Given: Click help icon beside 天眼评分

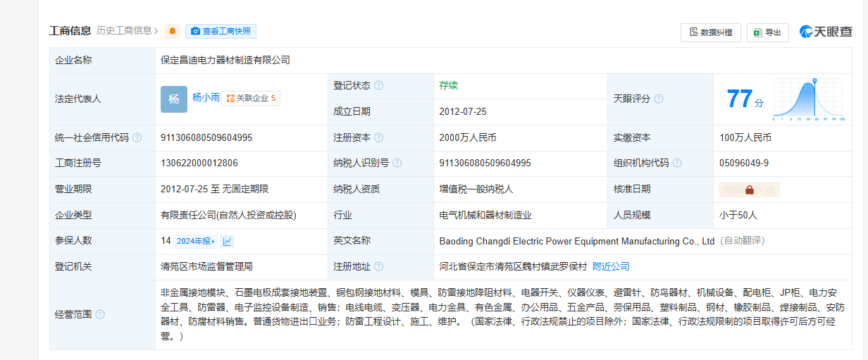Looking at the screenshot, I should (x=659, y=99).
